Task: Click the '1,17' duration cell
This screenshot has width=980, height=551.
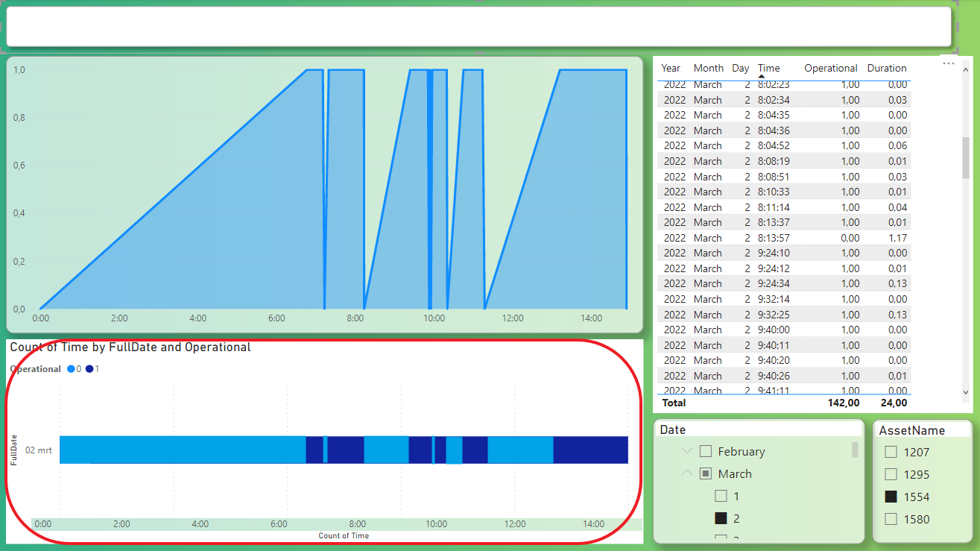Action: pos(897,238)
